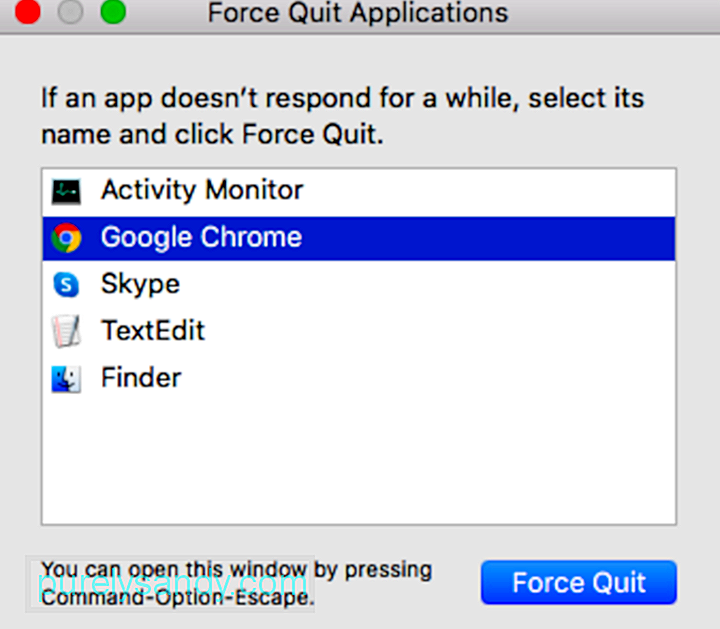Click the Force Quit Applications title text

click(x=358, y=13)
